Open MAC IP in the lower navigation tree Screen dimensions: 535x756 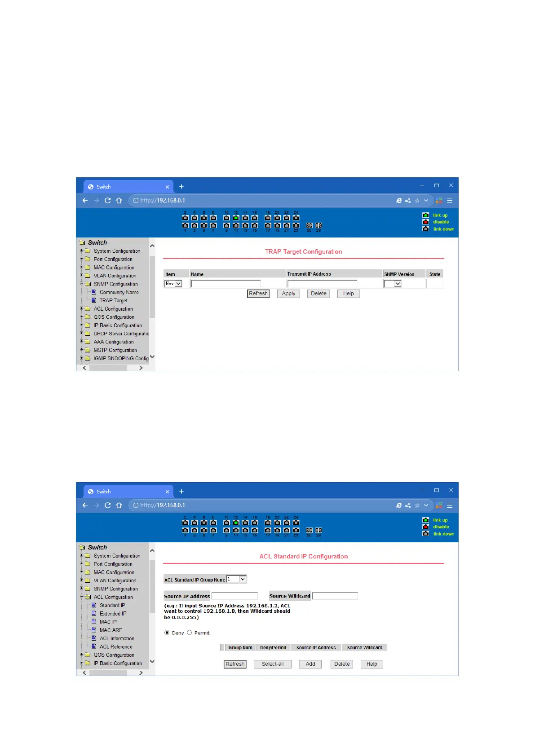point(108,622)
